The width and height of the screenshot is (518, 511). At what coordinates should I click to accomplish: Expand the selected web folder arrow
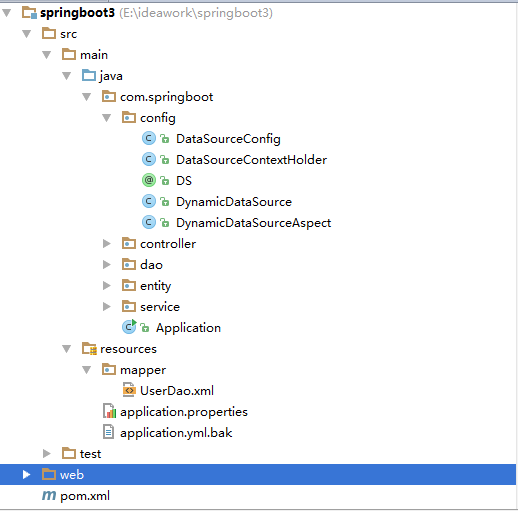[x=26, y=475]
